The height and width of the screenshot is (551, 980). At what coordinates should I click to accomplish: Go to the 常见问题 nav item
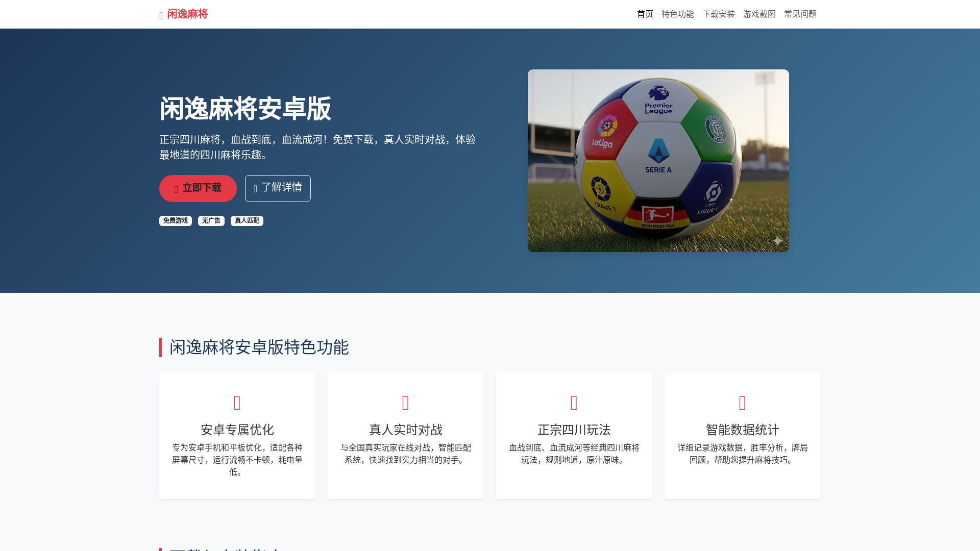point(800,14)
